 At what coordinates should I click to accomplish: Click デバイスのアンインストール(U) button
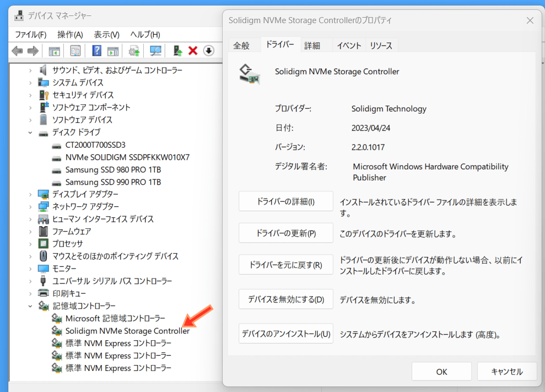pos(285,334)
